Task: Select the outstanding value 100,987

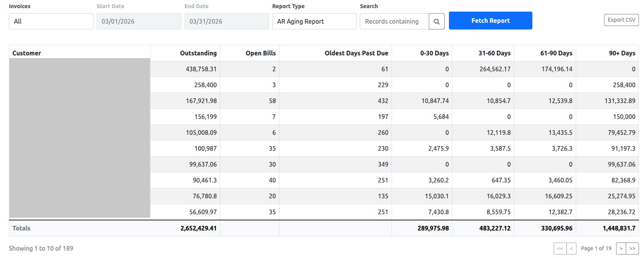Action: 205,148
